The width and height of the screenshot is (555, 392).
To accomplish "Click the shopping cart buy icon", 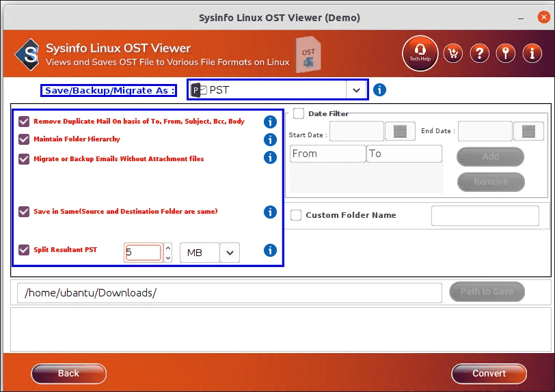I will tap(453, 53).
